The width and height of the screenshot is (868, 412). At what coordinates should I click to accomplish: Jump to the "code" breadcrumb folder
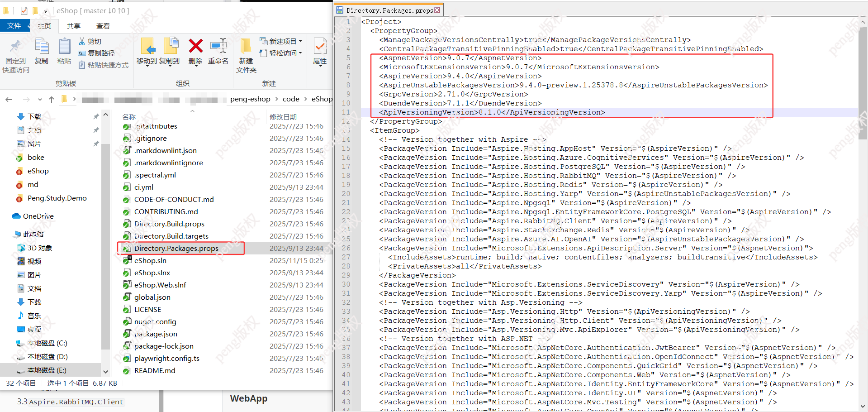291,99
